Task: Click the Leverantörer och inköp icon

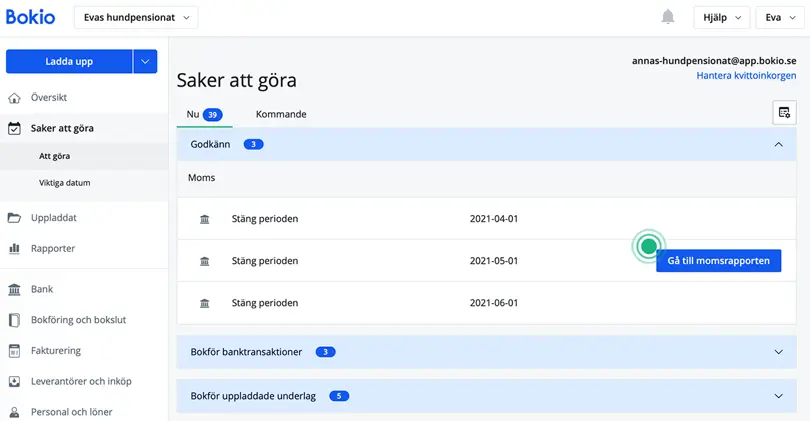Action: (x=14, y=381)
